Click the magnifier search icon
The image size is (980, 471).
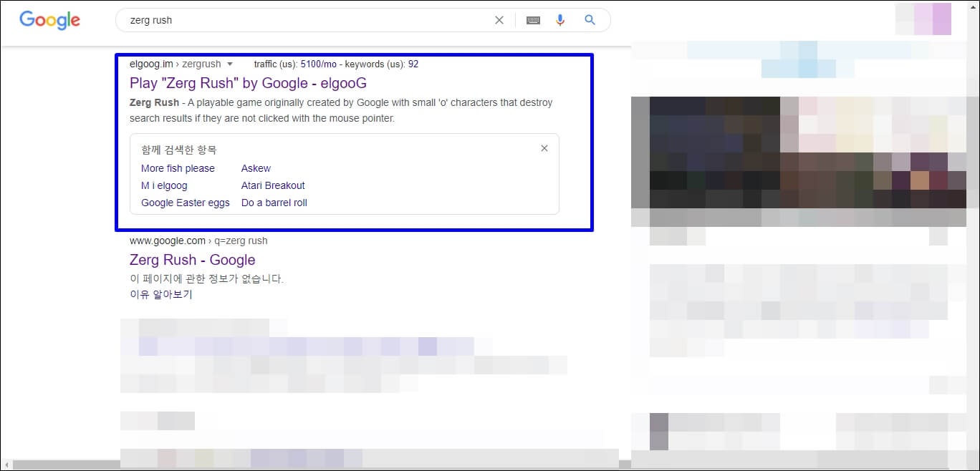590,20
